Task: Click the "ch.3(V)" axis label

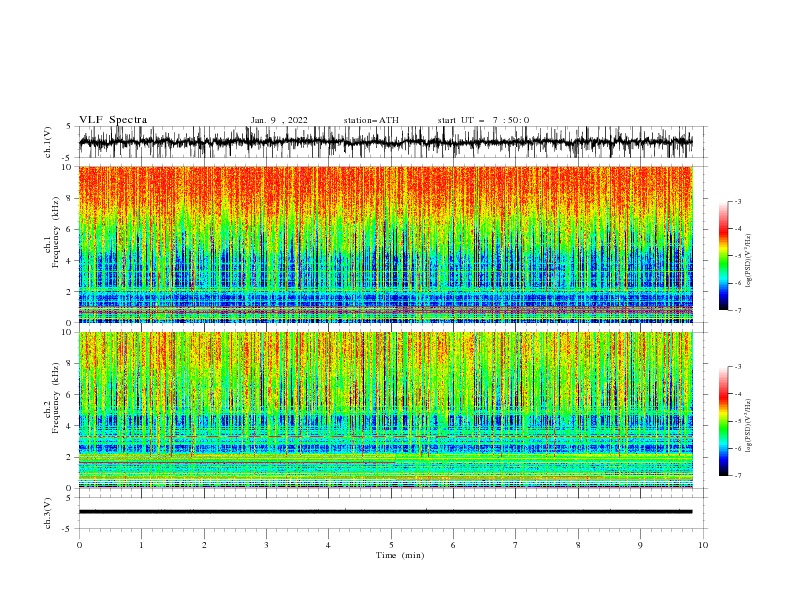Action: point(48,513)
